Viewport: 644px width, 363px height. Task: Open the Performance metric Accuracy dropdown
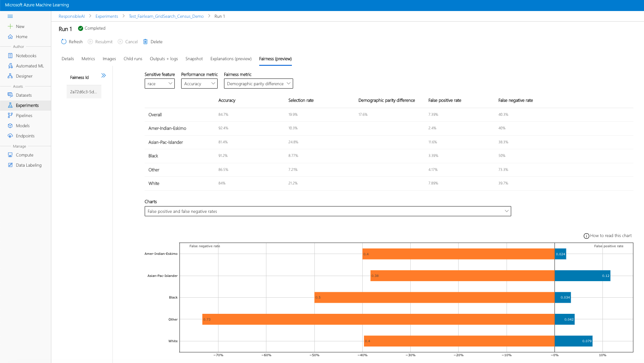click(x=199, y=84)
